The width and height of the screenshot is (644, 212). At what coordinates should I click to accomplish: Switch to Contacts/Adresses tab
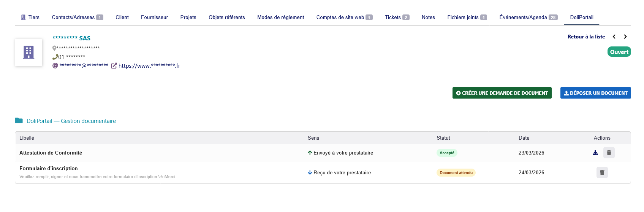(x=77, y=17)
